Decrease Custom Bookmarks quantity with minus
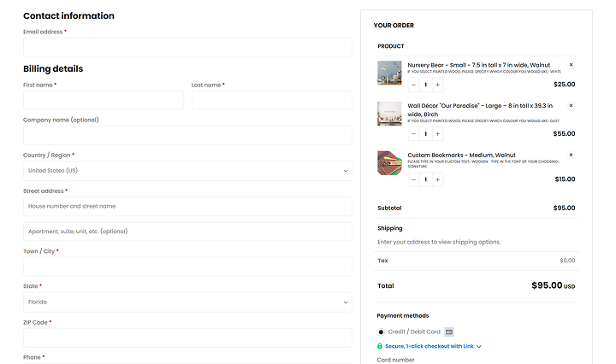616x364 pixels. click(413, 179)
